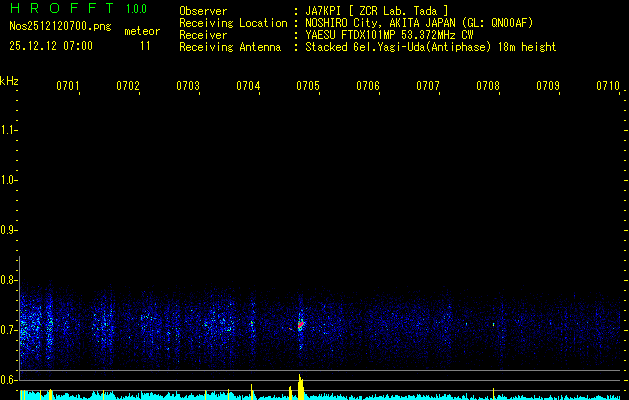Click the Nos2512120700.png file name
629x400 pixels.
tap(60, 27)
